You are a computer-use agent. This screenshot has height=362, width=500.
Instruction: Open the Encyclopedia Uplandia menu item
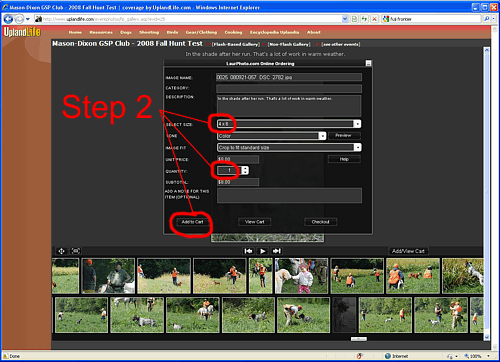point(274,32)
